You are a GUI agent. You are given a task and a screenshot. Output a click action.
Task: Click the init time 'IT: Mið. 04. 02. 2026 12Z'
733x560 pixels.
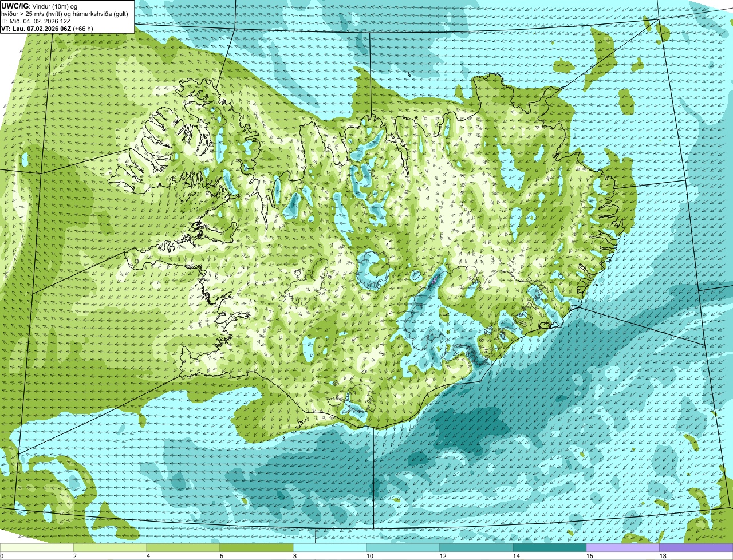pos(36,21)
